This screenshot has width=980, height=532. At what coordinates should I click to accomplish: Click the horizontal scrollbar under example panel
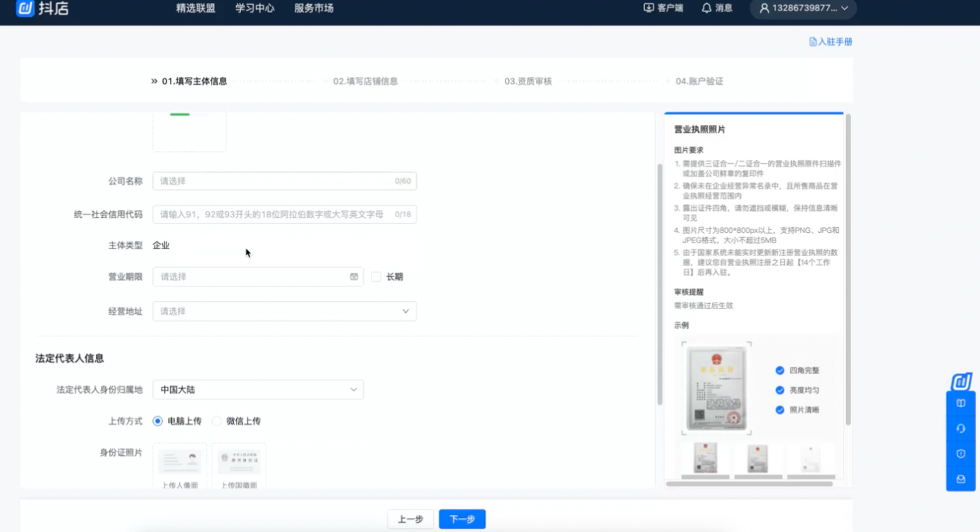(x=749, y=484)
